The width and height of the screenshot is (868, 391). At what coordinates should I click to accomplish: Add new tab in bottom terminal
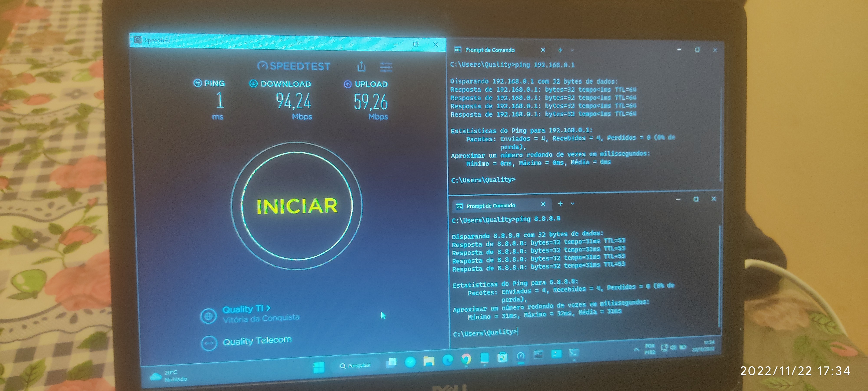coord(560,204)
